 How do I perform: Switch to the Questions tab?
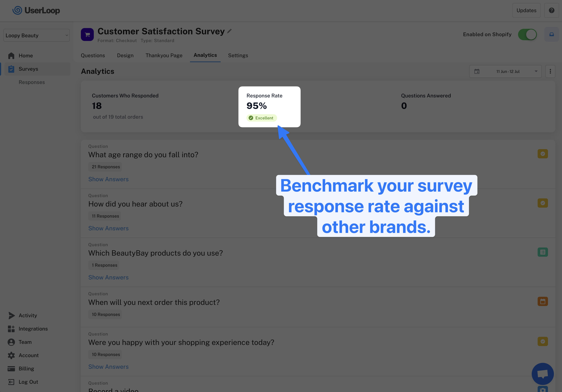[x=93, y=56]
